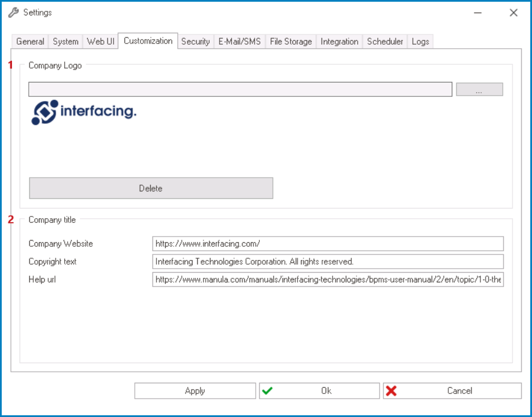
Task: Close the Settings window
Action: pos(513,13)
